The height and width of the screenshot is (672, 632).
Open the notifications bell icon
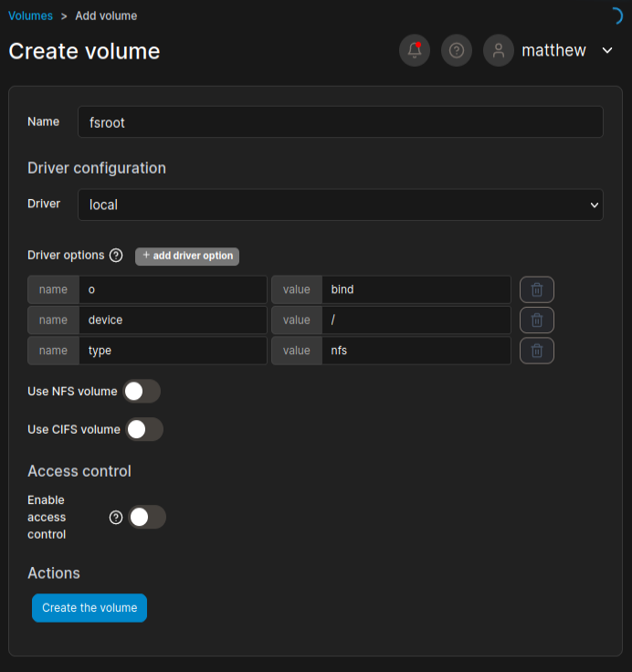tap(415, 50)
